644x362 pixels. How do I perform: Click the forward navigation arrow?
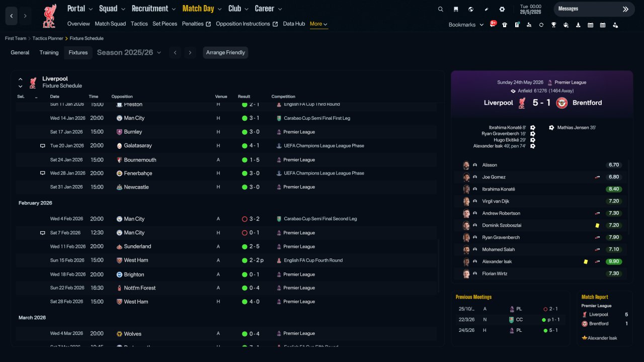(25, 16)
